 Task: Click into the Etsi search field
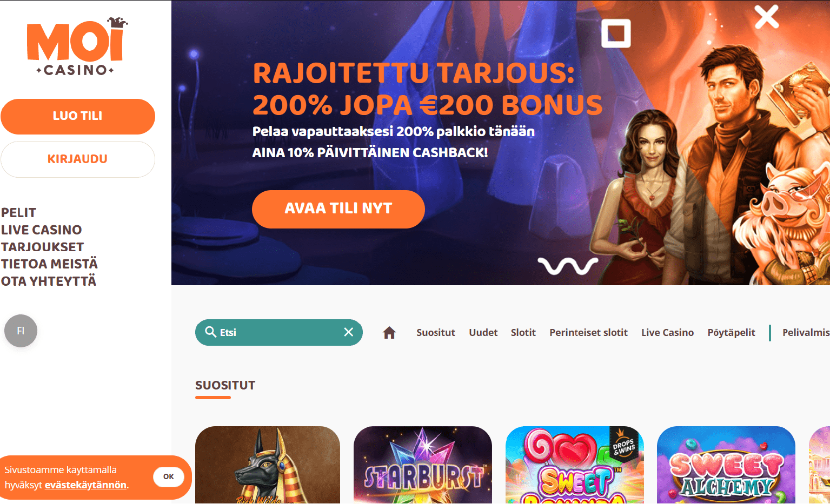[x=279, y=332]
